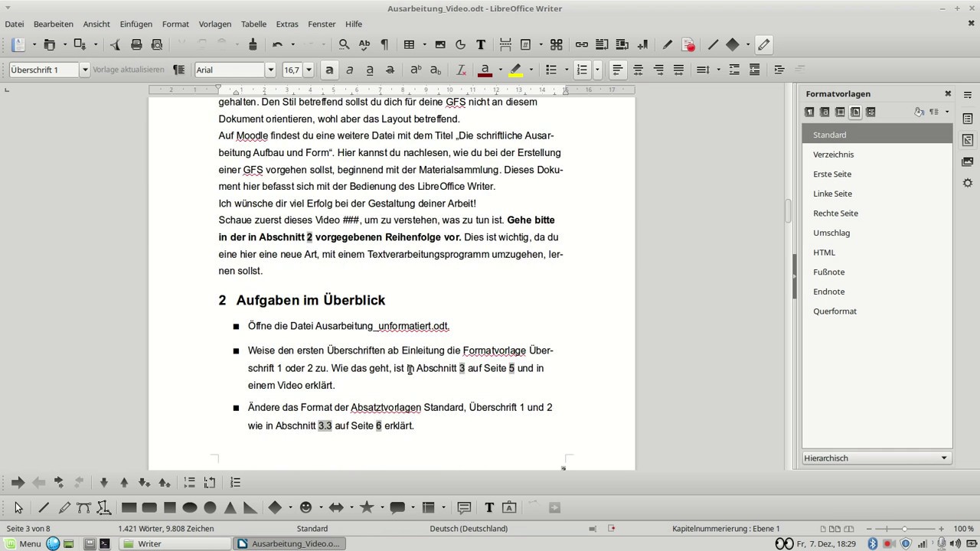Insert a page break
980x551 pixels.
tap(505, 45)
